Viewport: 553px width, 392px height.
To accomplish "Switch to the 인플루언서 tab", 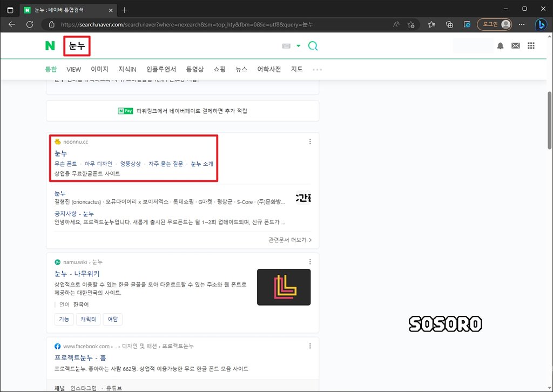I will 161,69.
